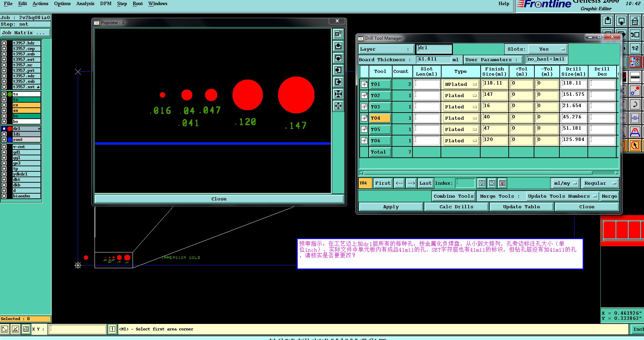The height and width of the screenshot is (340, 644).
Task: Click the dimension spacing tool icon
Action: (635, 118)
